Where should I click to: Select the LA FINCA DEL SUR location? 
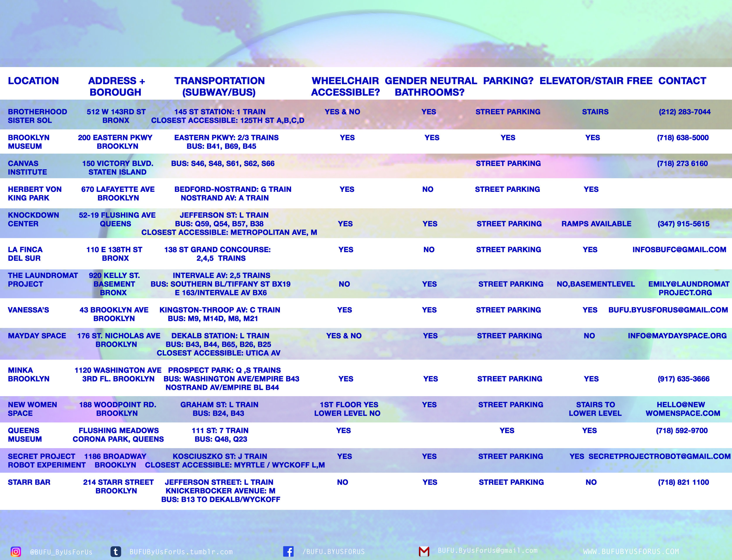pos(25,254)
